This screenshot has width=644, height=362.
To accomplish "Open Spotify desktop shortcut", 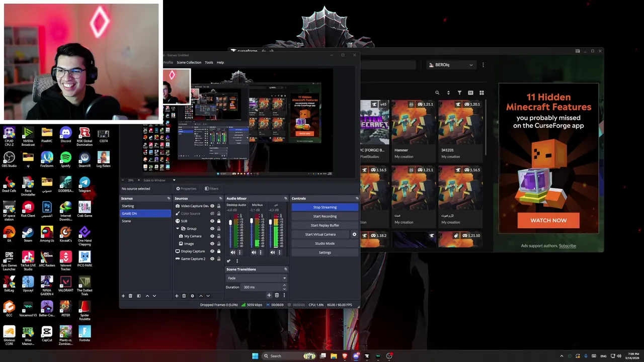I will [x=65, y=160].
